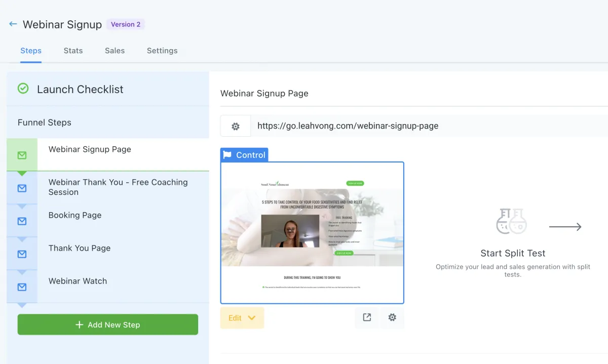Open the Sales tab
The height and width of the screenshot is (364, 608).
pos(115,51)
